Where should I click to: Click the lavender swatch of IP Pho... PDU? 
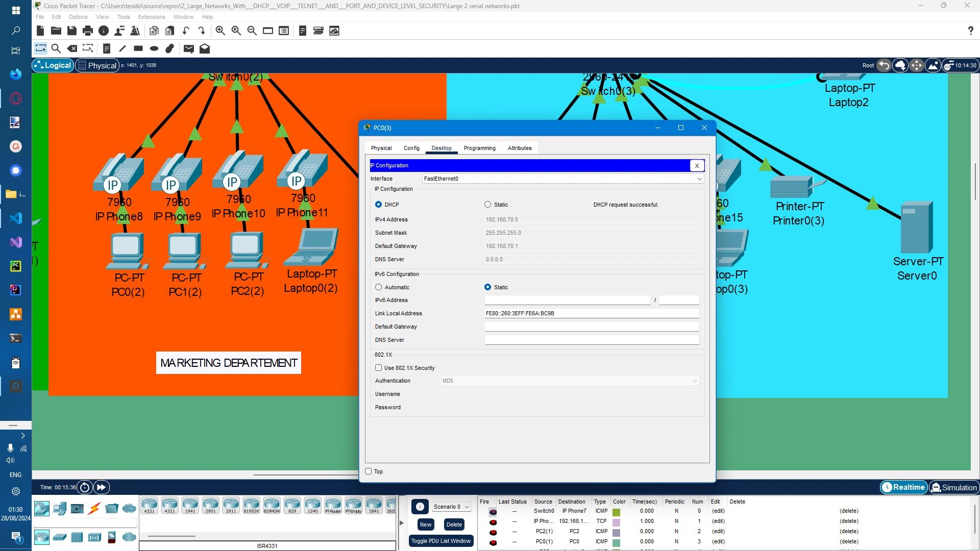[x=616, y=522]
